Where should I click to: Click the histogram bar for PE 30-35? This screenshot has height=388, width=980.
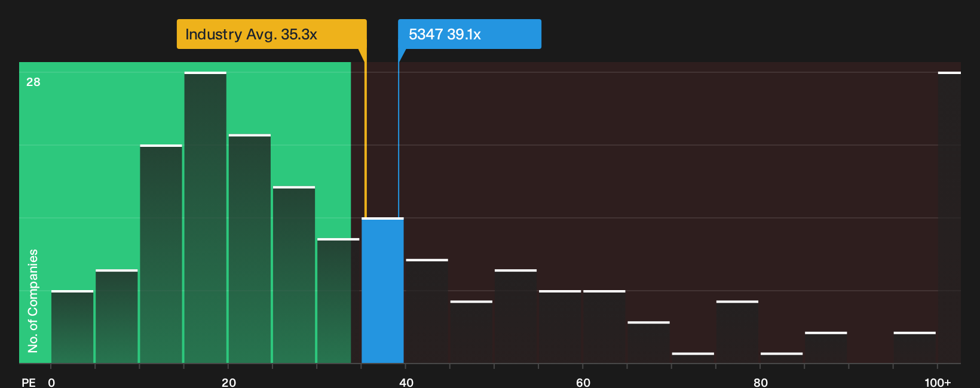click(338, 301)
